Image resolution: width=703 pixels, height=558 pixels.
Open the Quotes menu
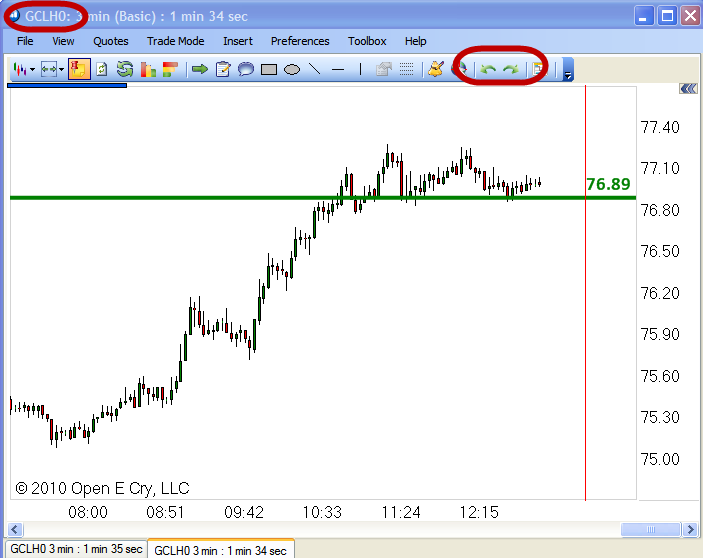coord(111,41)
